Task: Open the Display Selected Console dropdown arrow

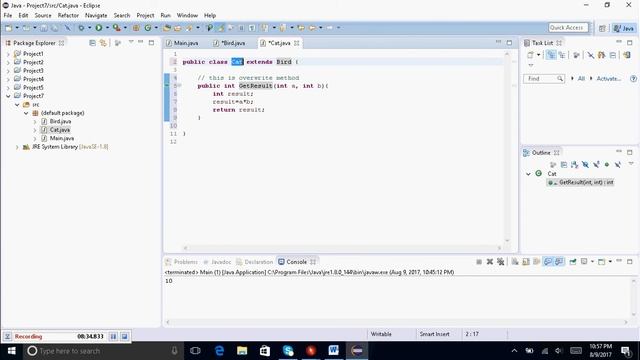Action: click(x=592, y=262)
